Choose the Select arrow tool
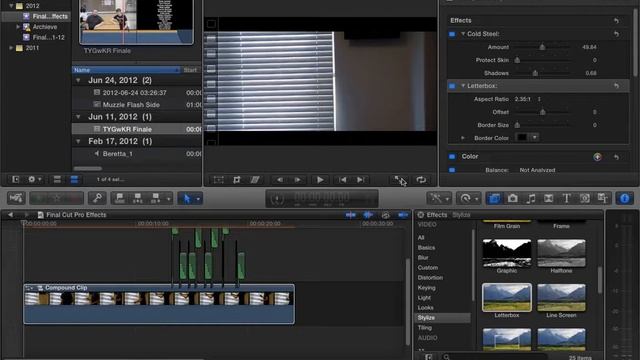The width and height of the screenshot is (640, 360). [x=187, y=199]
